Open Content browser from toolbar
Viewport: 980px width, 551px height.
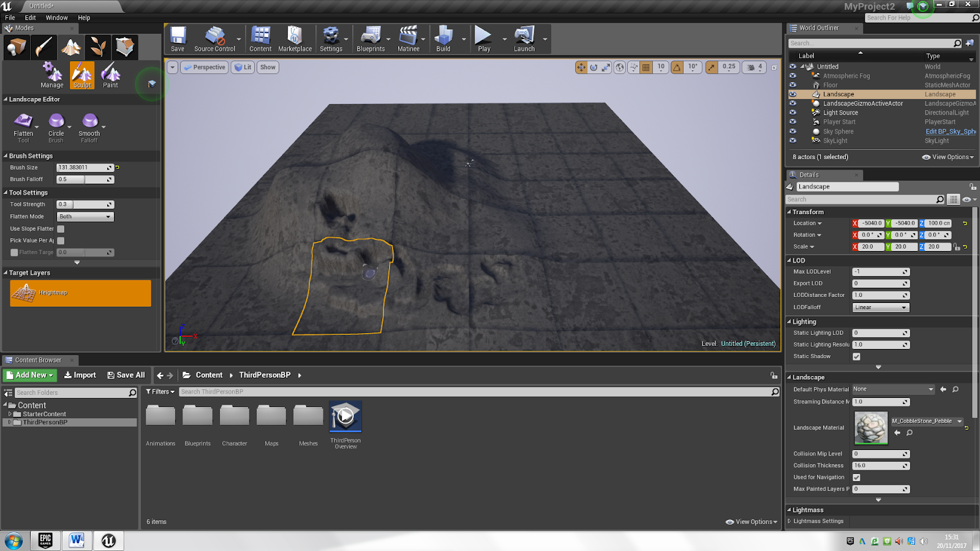[x=260, y=39]
